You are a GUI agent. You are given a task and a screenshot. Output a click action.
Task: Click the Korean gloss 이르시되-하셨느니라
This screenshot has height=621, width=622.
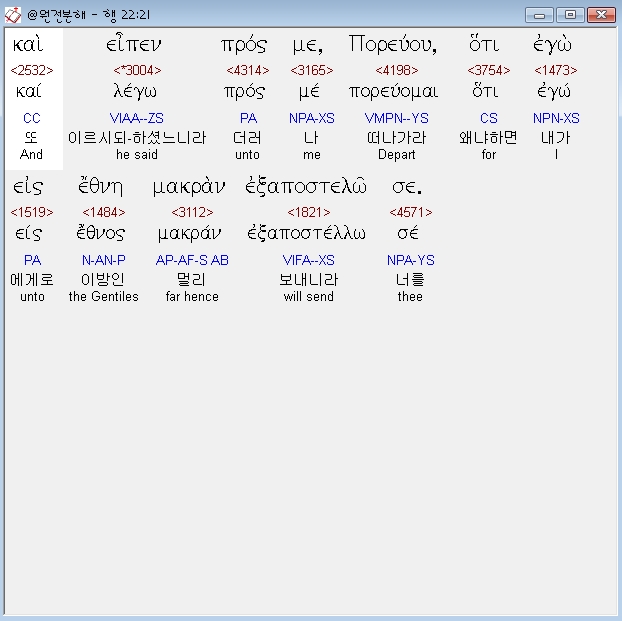point(137,138)
